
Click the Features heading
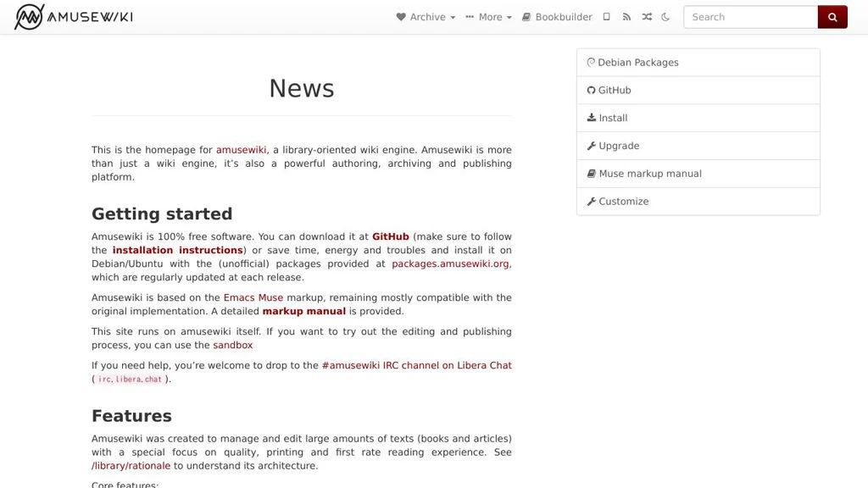pos(131,416)
